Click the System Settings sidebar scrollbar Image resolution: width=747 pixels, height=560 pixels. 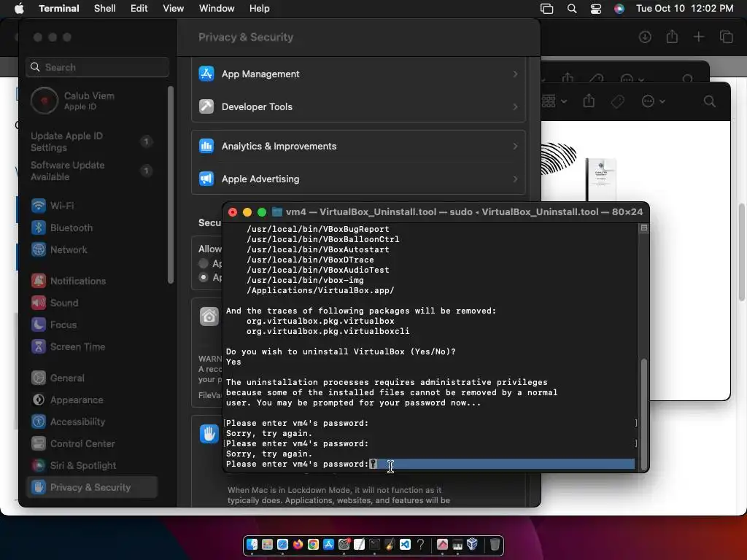pos(171,184)
